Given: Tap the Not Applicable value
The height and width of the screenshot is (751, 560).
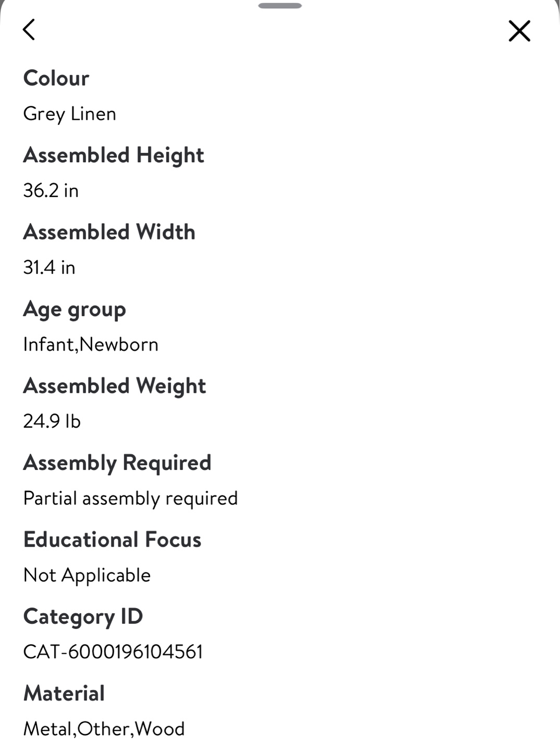Looking at the screenshot, I should (x=87, y=575).
